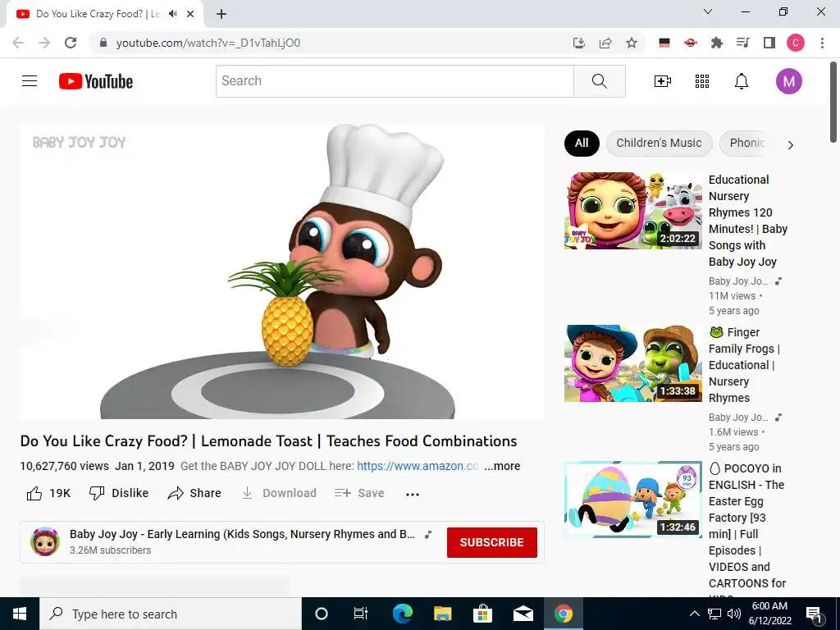Open the Create video camera icon
The height and width of the screenshot is (630, 840).
click(x=662, y=81)
